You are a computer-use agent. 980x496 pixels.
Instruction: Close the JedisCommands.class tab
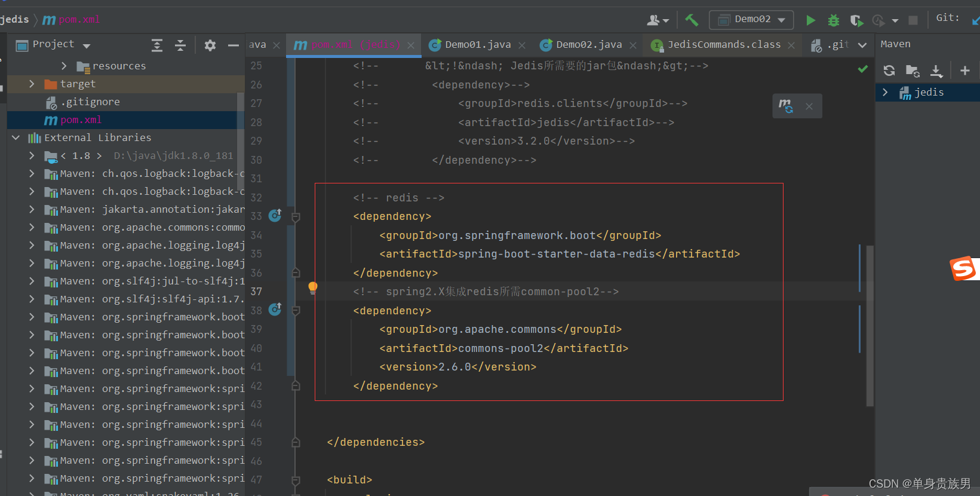(791, 45)
